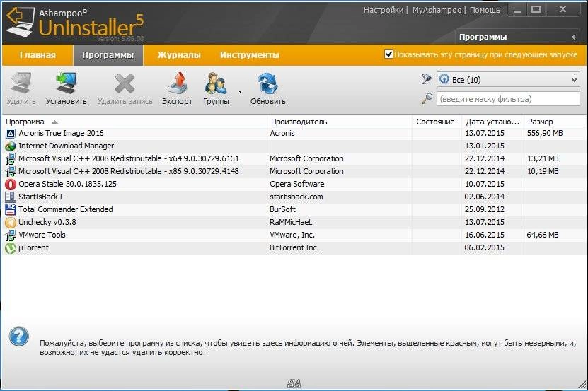The image size is (588, 391).
Task: Click the 64,66 MB size cell
Action: tap(543, 235)
